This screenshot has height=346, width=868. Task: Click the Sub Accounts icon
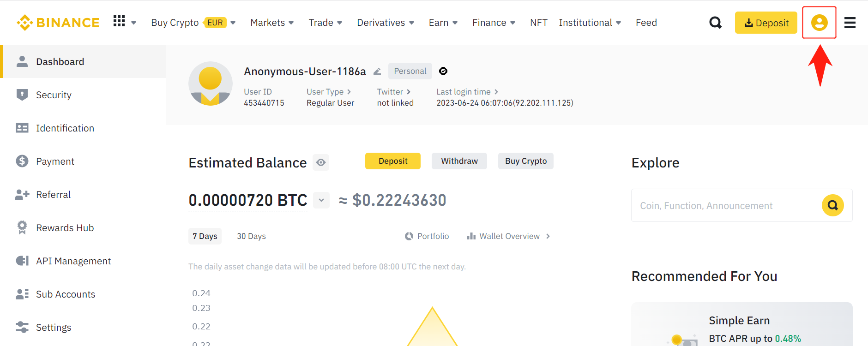tap(22, 294)
